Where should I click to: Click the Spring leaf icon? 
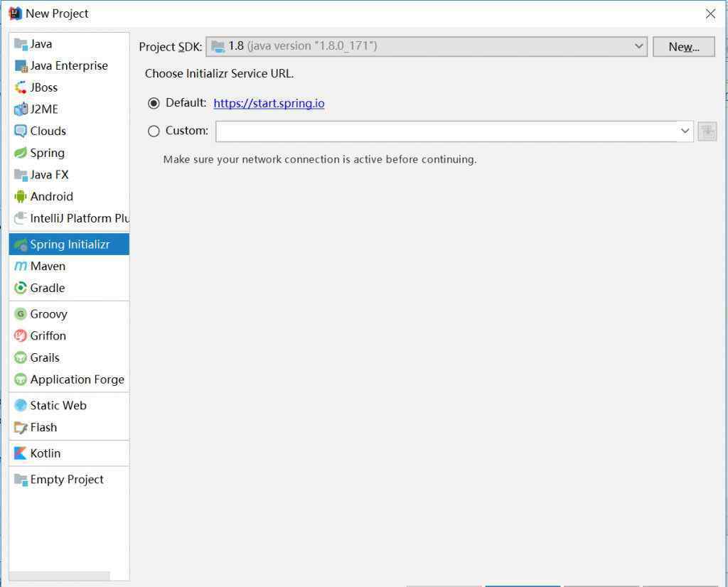21,153
